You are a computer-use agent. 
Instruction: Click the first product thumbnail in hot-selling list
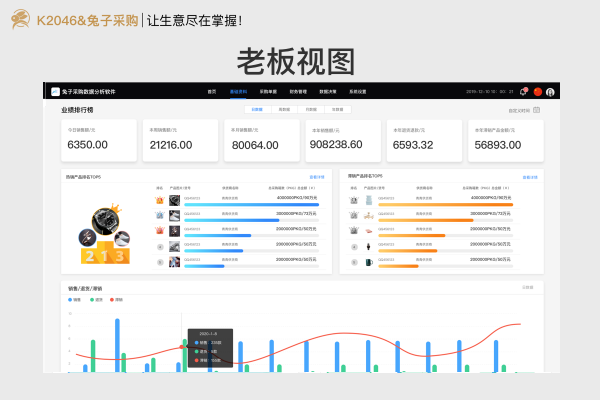click(174, 200)
